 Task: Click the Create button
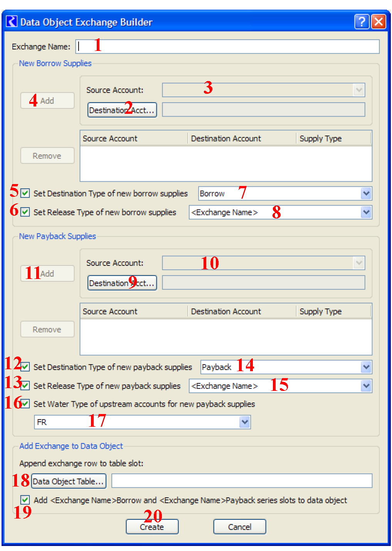(x=152, y=527)
